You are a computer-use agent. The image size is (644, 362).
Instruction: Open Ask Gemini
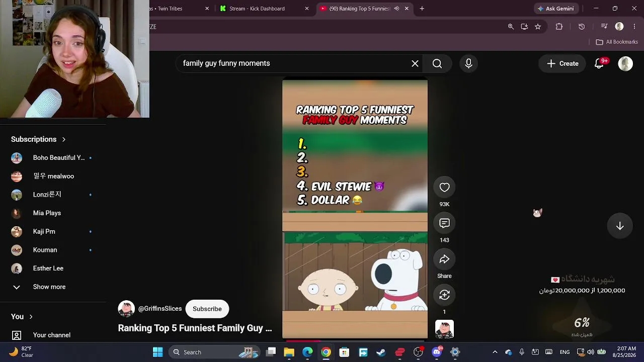point(555,9)
